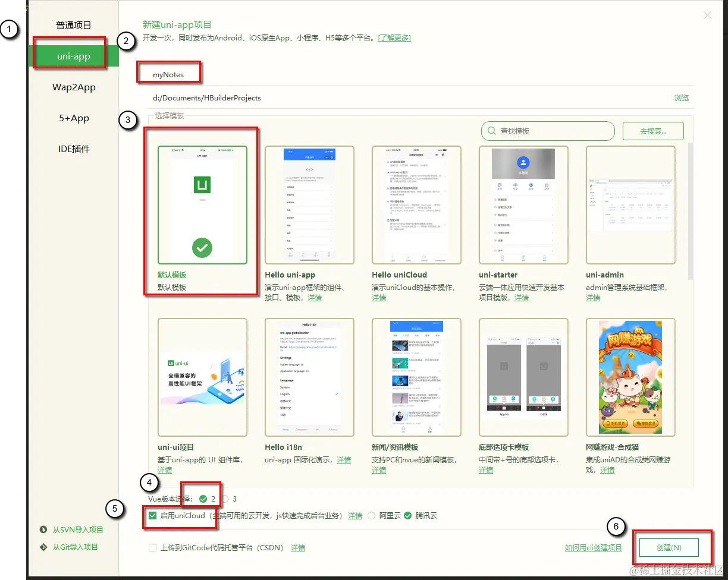This screenshot has width=728, height=580.
Task: Open 详情 link under uni-admin
Action: [x=593, y=298]
